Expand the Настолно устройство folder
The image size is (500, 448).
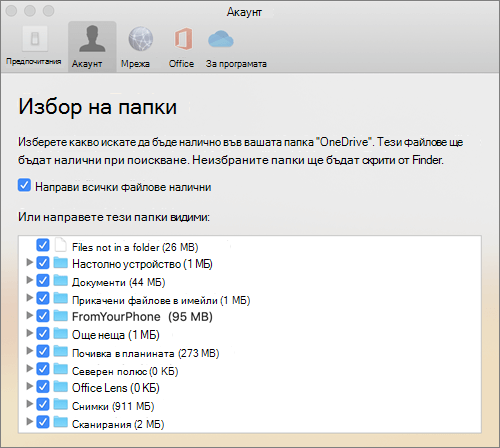pos(29,262)
